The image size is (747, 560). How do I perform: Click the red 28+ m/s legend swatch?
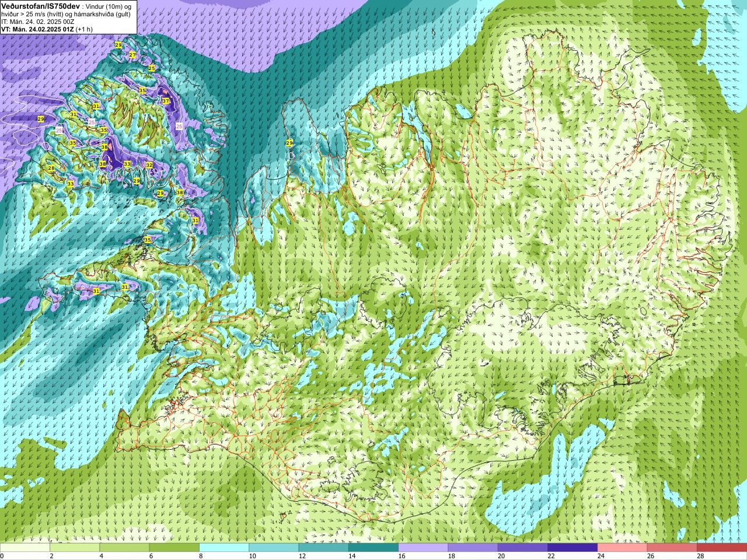point(722,548)
